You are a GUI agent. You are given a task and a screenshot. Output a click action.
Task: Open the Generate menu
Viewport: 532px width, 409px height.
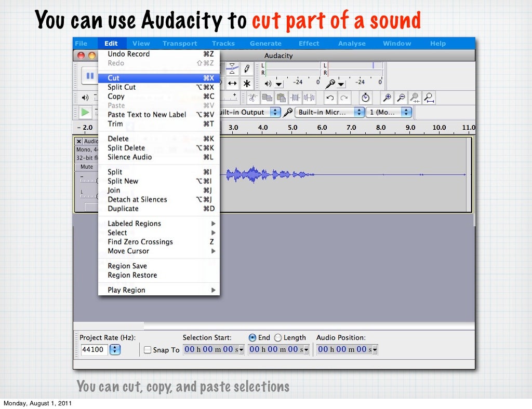pos(265,44)
